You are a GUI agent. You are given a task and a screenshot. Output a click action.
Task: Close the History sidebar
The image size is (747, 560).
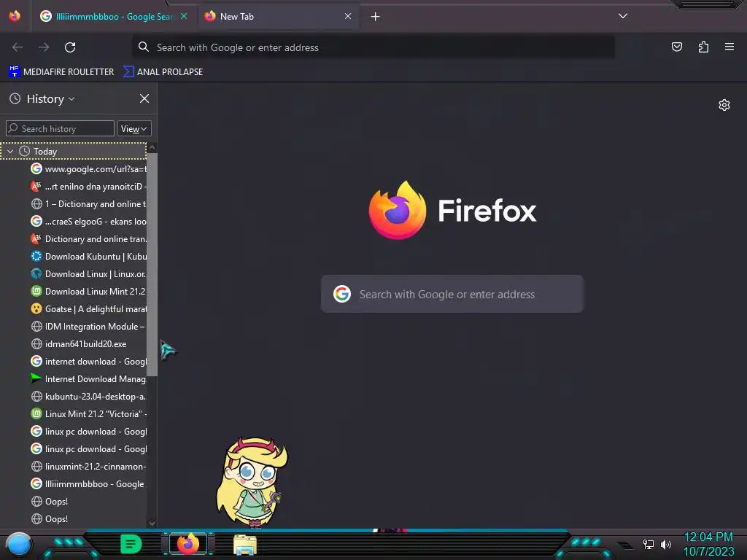click(x=144, y=98)
